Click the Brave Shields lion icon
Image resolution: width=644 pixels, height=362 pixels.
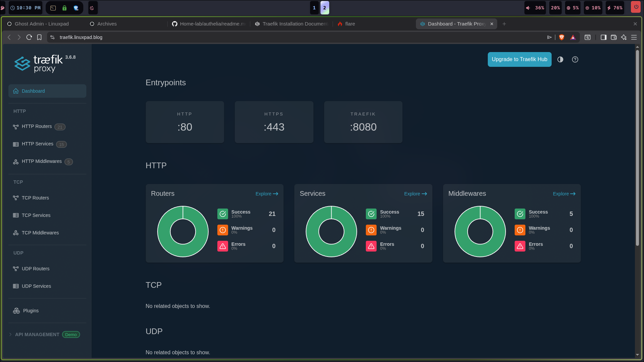point(561,37)
